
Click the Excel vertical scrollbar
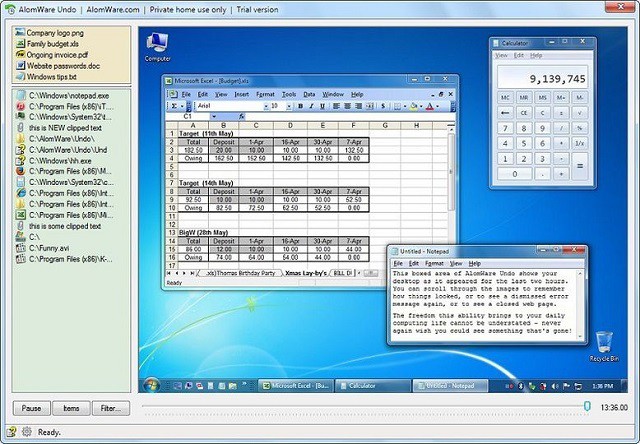pos(451,171)
